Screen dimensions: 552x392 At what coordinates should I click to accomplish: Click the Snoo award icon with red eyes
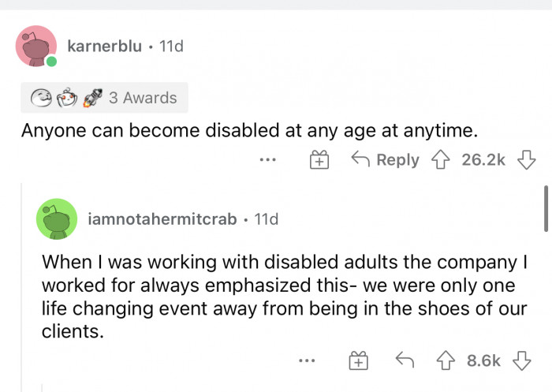pos(67,98)
